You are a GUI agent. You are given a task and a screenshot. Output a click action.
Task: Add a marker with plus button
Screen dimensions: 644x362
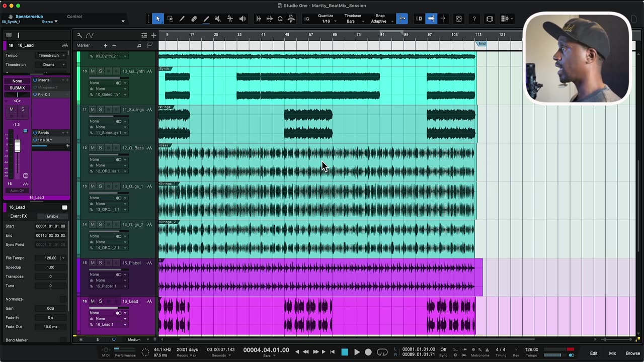click(106, 46)
